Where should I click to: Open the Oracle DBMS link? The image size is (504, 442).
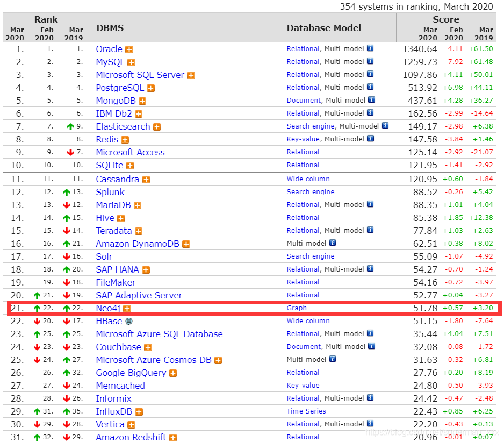pos(109,49)
